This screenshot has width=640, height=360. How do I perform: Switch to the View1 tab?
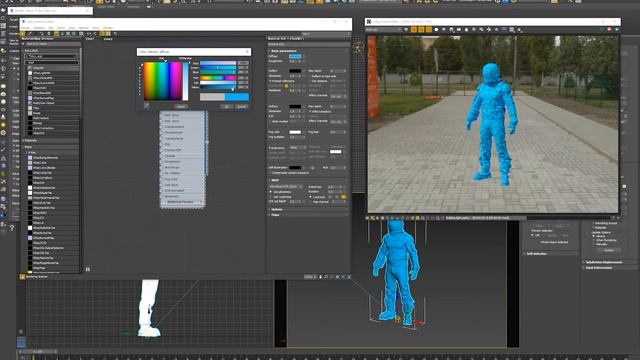tap(90, 39)
